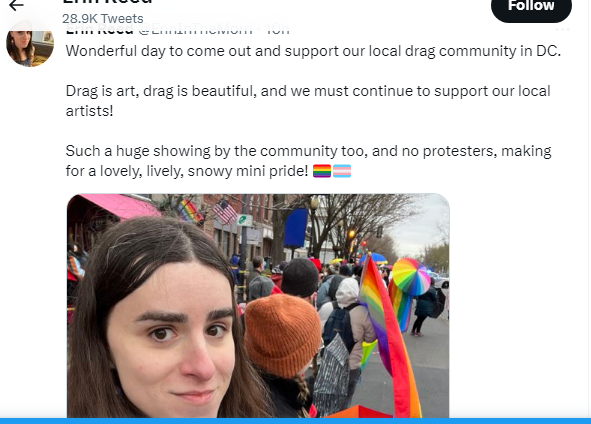
Task: Click the rainbow umbrella in the photo
Action: pos(411,277)
